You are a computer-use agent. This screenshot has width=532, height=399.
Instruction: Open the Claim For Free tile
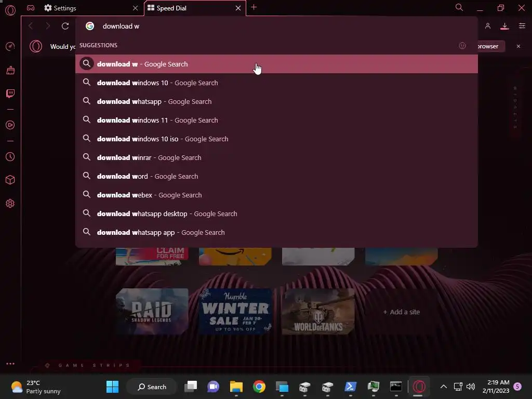[152, 256]
